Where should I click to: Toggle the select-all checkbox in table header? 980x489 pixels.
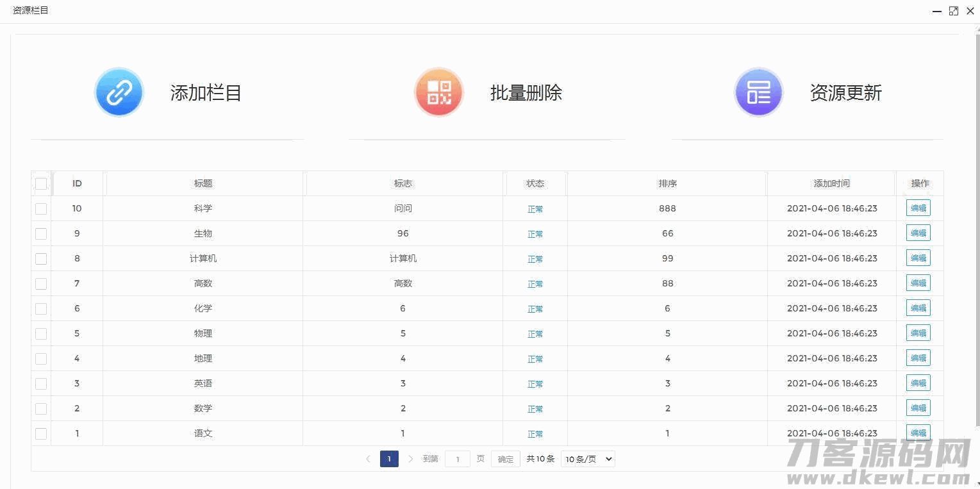click(x=41, y=184)
